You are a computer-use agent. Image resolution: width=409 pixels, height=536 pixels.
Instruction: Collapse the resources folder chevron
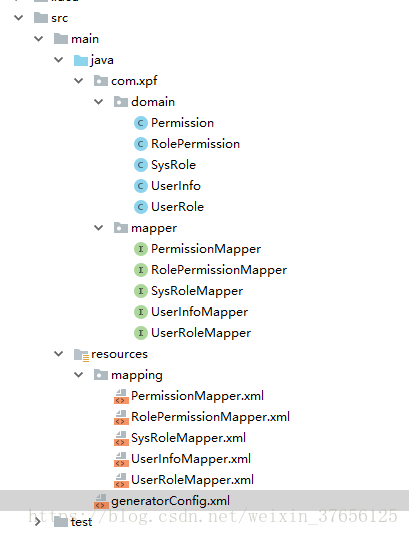coord(59,353)
